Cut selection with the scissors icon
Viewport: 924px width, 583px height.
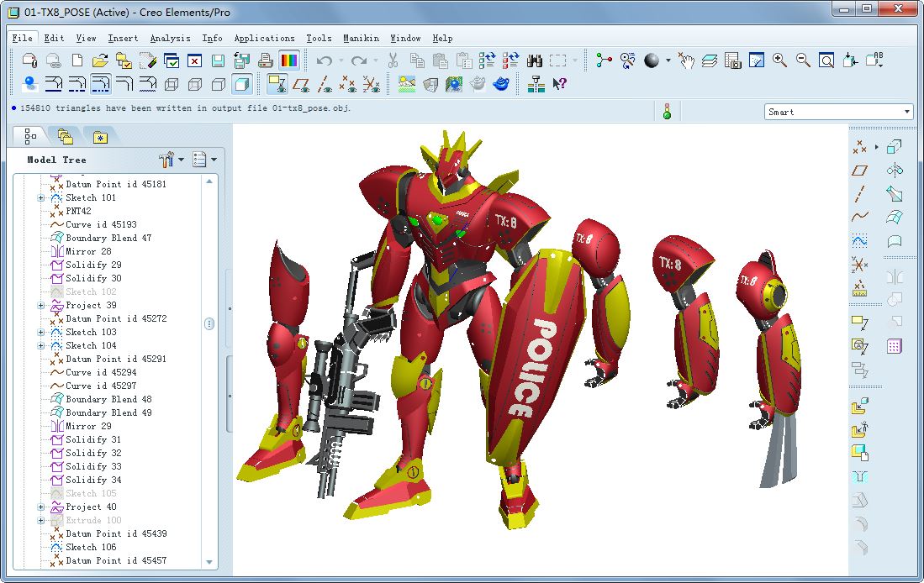click(393, 60)
